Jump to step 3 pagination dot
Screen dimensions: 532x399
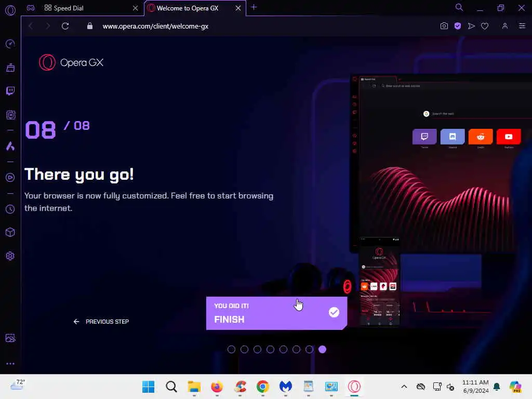pyautogui.click(x=257, y=350)
